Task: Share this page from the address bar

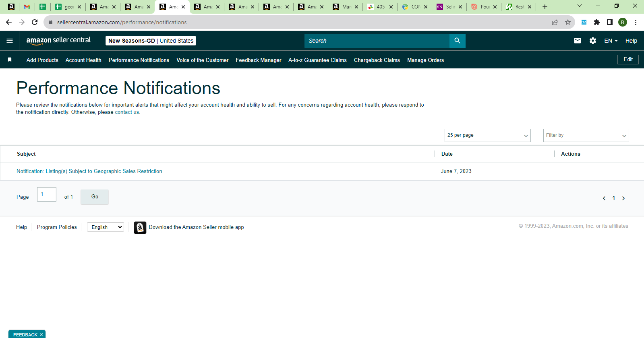Action: pyautogui.click(x=555, y=22)
